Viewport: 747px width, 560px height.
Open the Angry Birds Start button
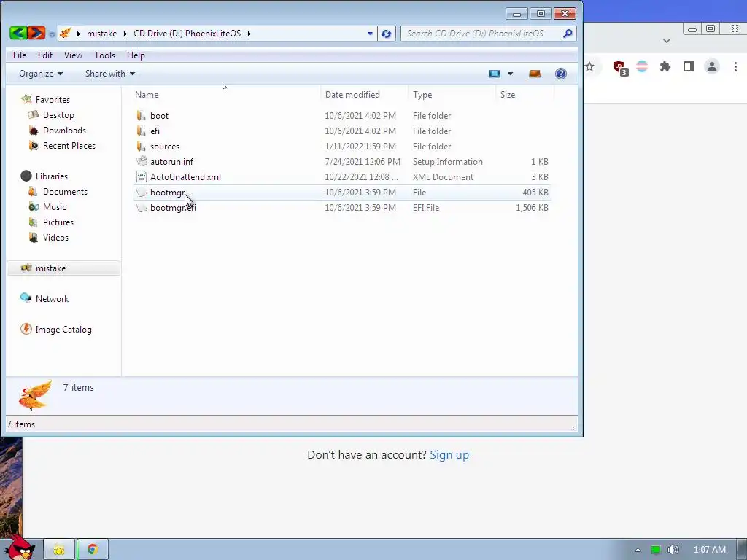tap(20, 548)
